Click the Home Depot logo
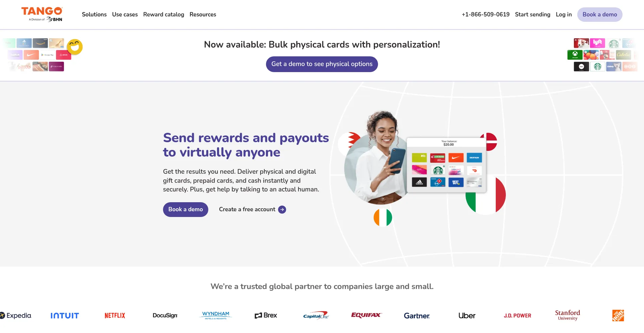The image size is (644, 333). coord(618,316)
